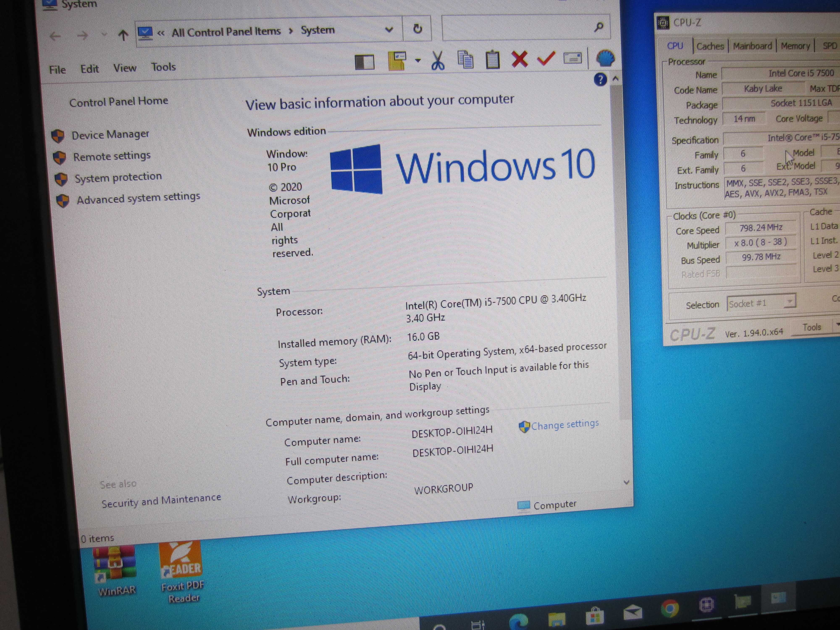Viewport: 840px width, 630px height.
Task: Click the Forward navigation arrow
Action: 82,36
